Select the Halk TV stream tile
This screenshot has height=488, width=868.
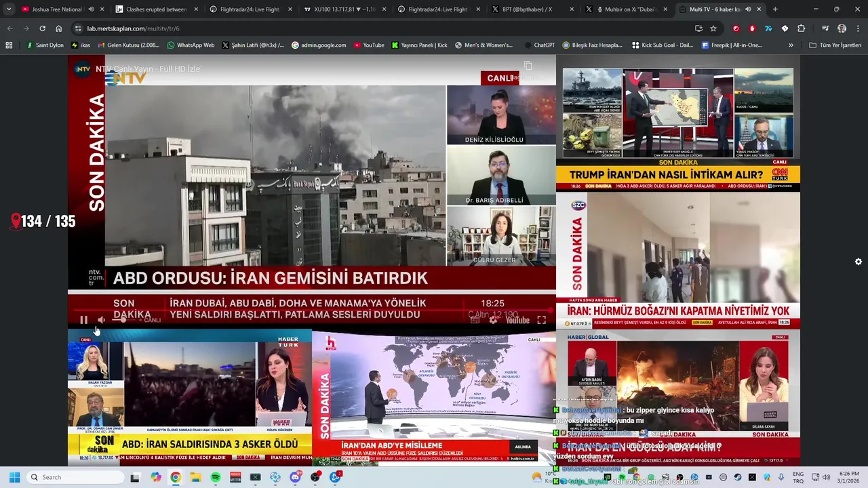[434, 397]
